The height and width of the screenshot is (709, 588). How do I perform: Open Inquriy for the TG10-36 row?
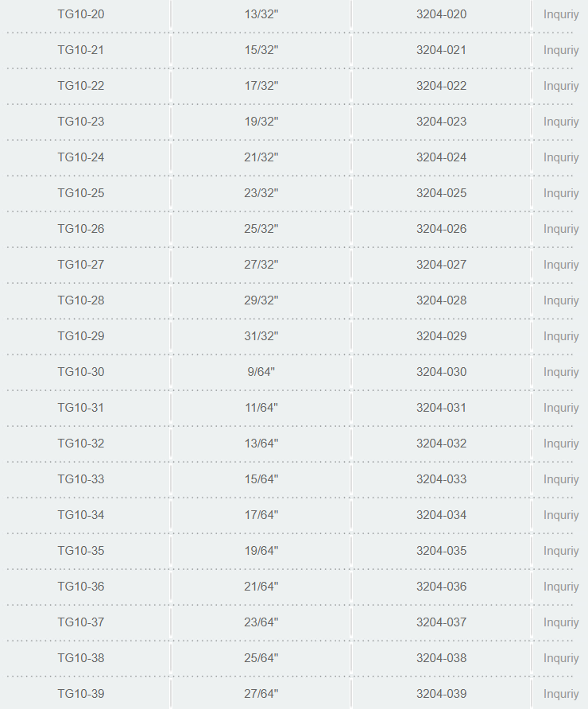pyautogui.click(x=560, y=587)
